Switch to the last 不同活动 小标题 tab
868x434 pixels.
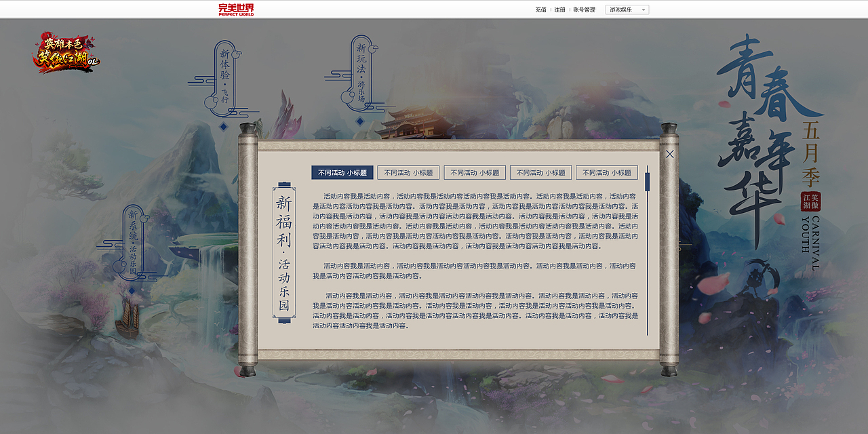(x=607, y=173)
